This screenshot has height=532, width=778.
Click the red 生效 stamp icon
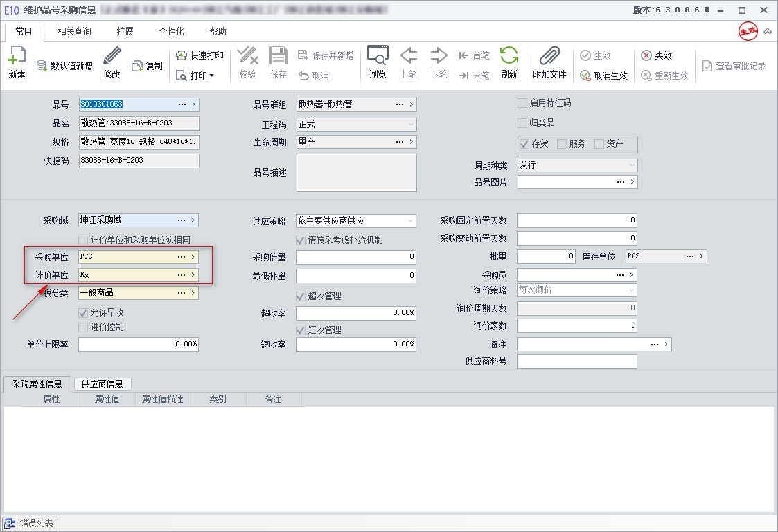(x=748, y=31)
